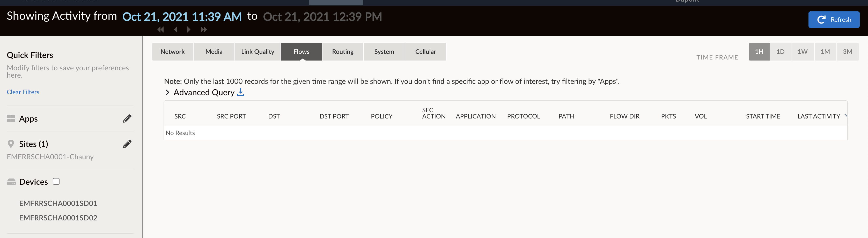Switch to the Link Quality tab
This screenshot has width=868, height=238.
click(x=258, y=51)
